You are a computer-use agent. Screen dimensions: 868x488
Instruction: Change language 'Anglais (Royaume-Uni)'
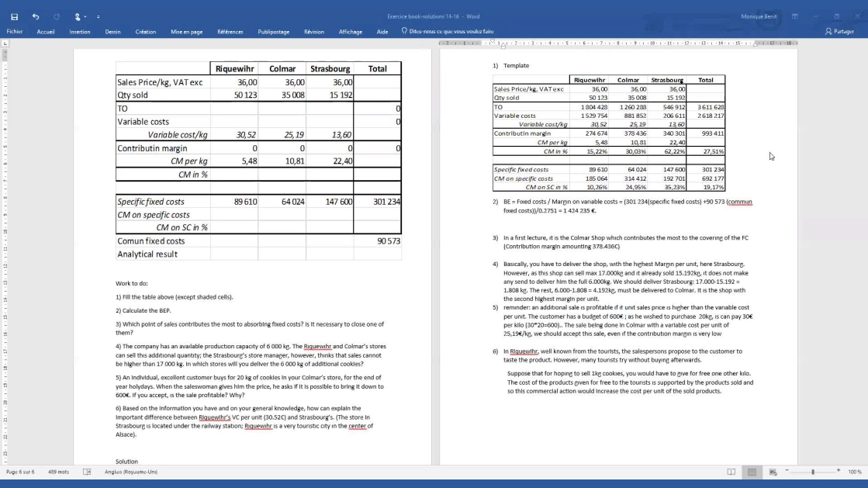point(131,472)
